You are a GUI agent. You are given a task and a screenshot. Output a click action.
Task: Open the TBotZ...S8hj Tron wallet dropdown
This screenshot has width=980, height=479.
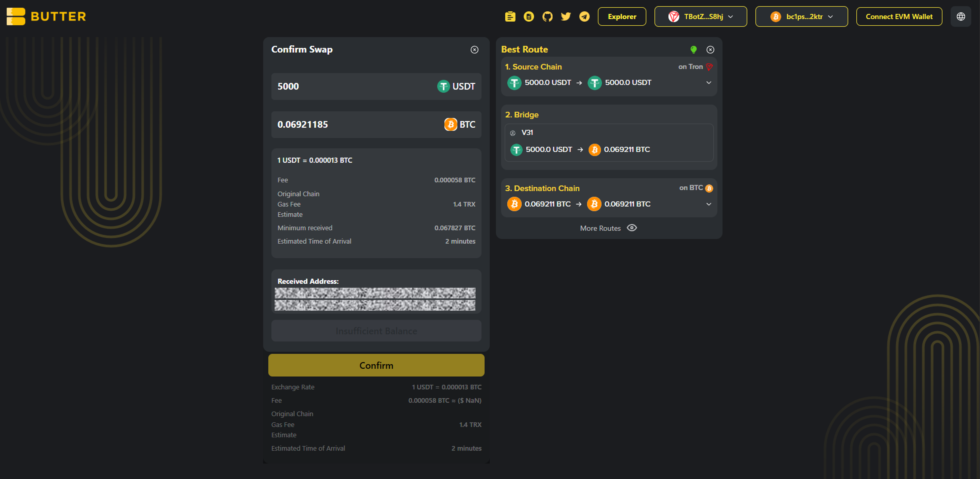(x=700, y=16)
